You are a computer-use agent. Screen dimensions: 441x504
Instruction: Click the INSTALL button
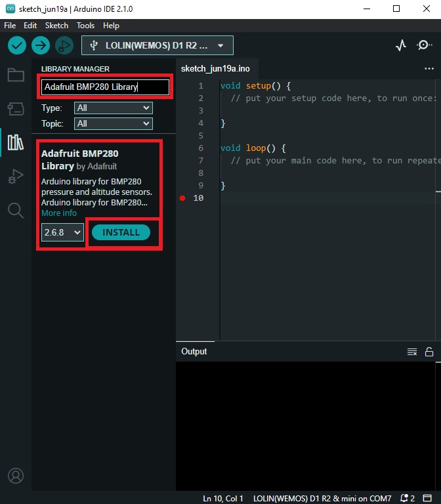[x=121, y=232]
